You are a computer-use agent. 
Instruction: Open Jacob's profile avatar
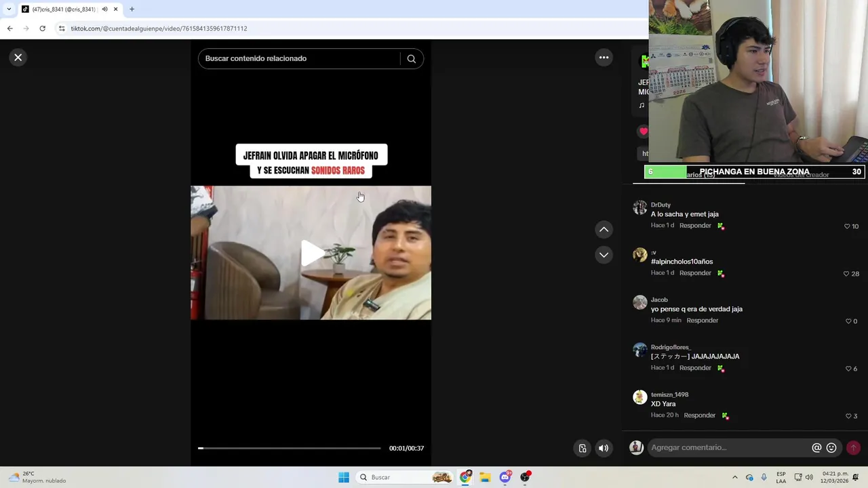[640, 302]
